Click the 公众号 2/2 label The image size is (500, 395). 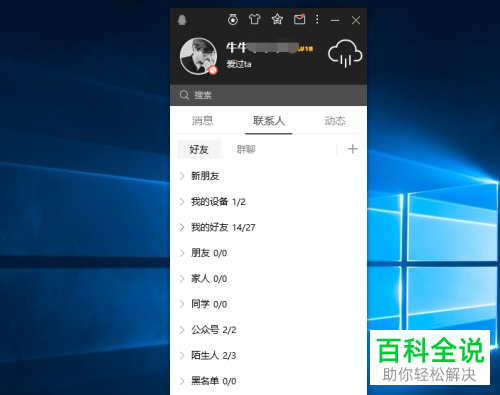pos(214,330)
